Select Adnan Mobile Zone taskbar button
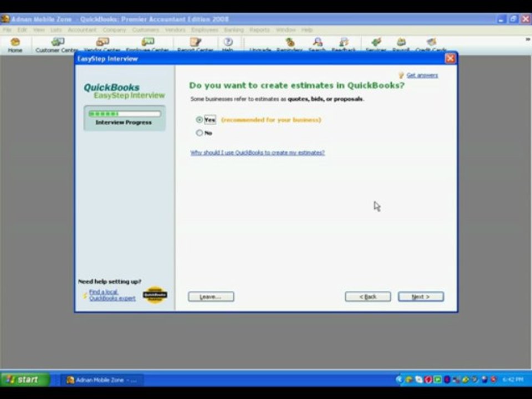 [102, 380]
